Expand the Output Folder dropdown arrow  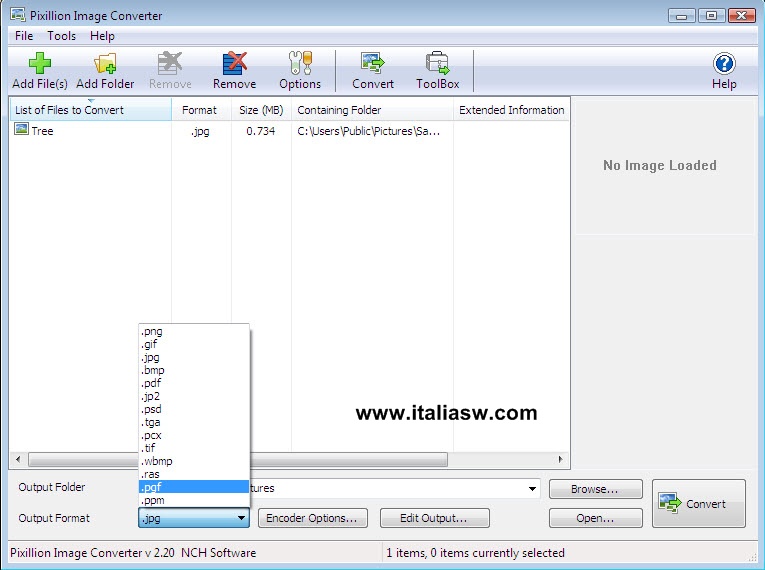tap(532, 488)
